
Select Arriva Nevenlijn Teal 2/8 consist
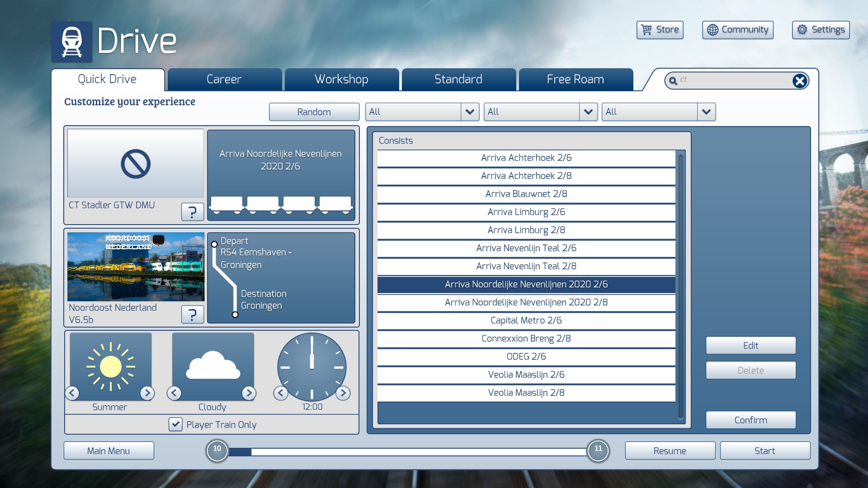[526, 266]
